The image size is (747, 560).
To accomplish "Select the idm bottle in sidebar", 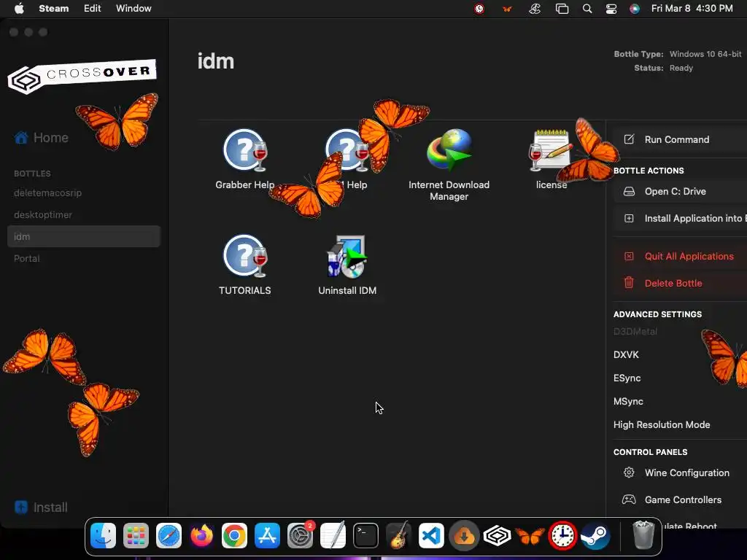I will [x=84, y=236].
